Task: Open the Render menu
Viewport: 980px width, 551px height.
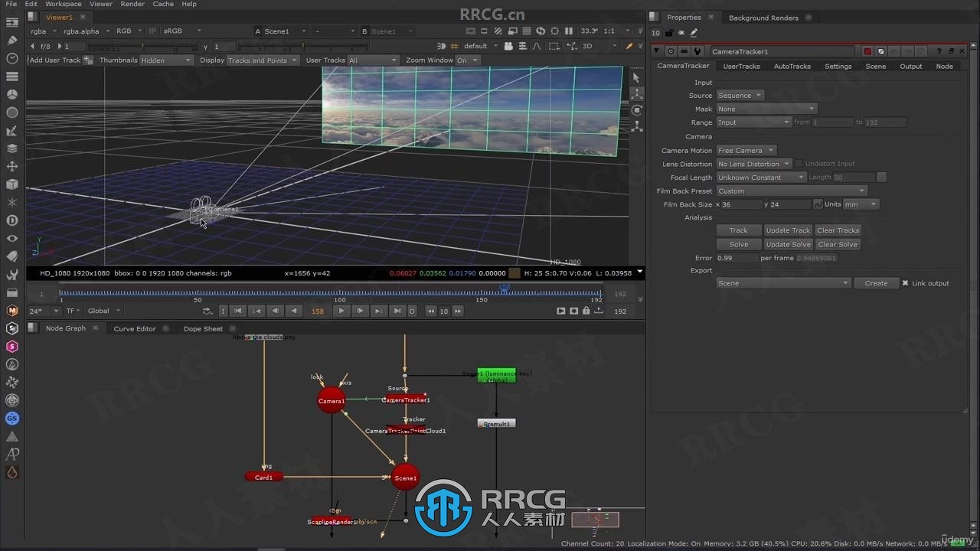Action: pos(132,4)
